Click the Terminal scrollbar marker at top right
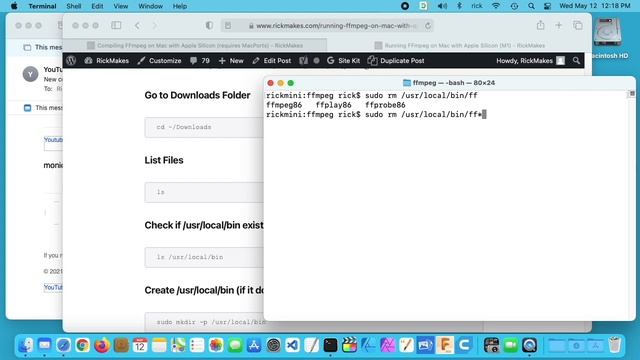640x360 pixels. click(x=631, y=94)
